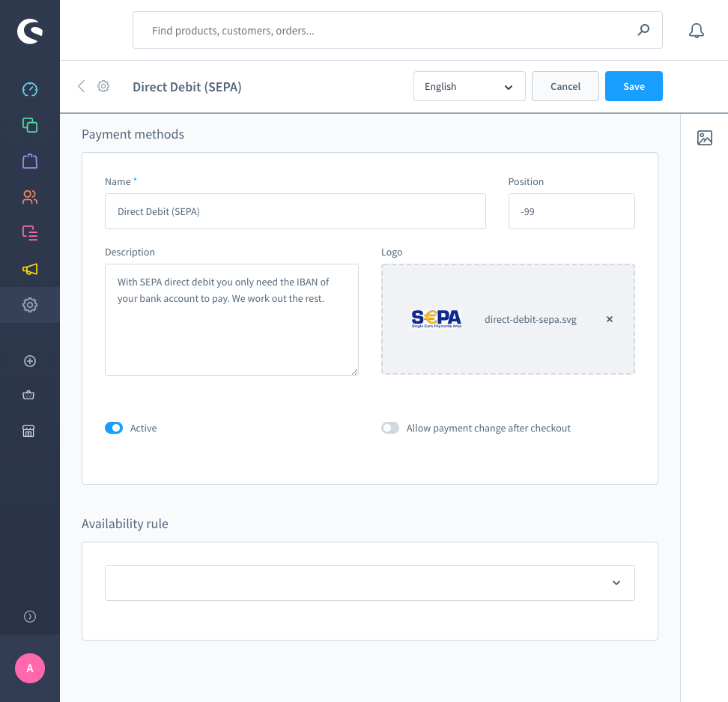
Task: Expand the Availability rule dropdown
Action: point(369,583)
